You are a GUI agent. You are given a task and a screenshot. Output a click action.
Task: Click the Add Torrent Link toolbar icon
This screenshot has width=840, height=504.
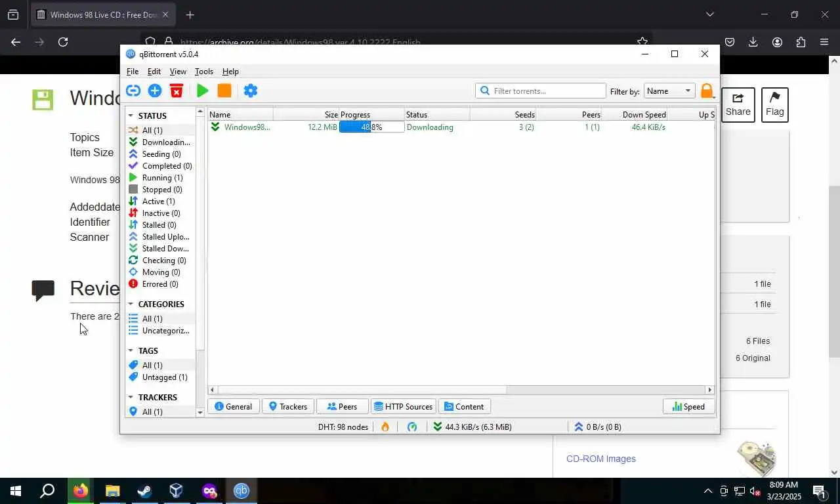[133, 91]
